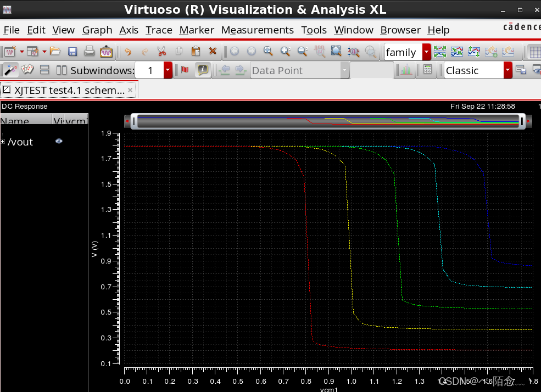
Task: Click the greyed-out crosshair zoom icon
Action: (371, 52)
